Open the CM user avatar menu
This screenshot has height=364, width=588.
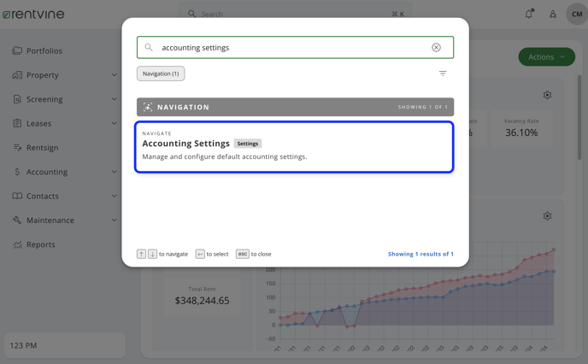click(576, 14)
